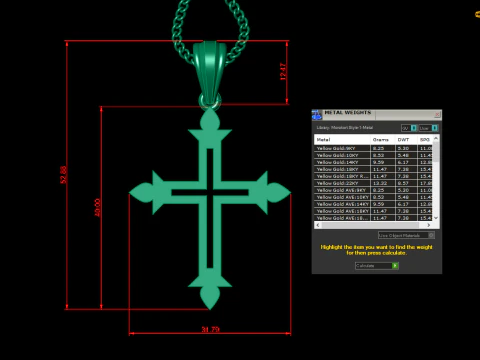Toggle the first cyan library option button
Image resolution: width=480 pixels, height=360 pixels.
414,128
